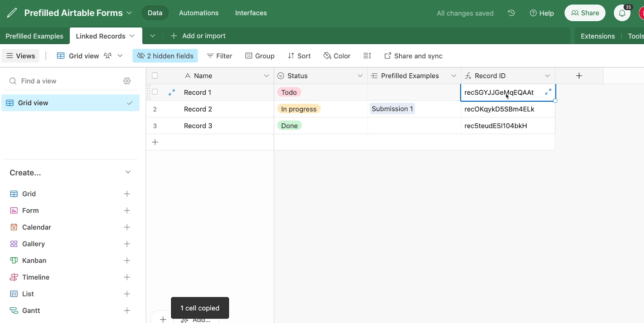Tick the Record 1 row checkbox
The width and height of the screenshot is (644, 323).
tap(155, 92)
